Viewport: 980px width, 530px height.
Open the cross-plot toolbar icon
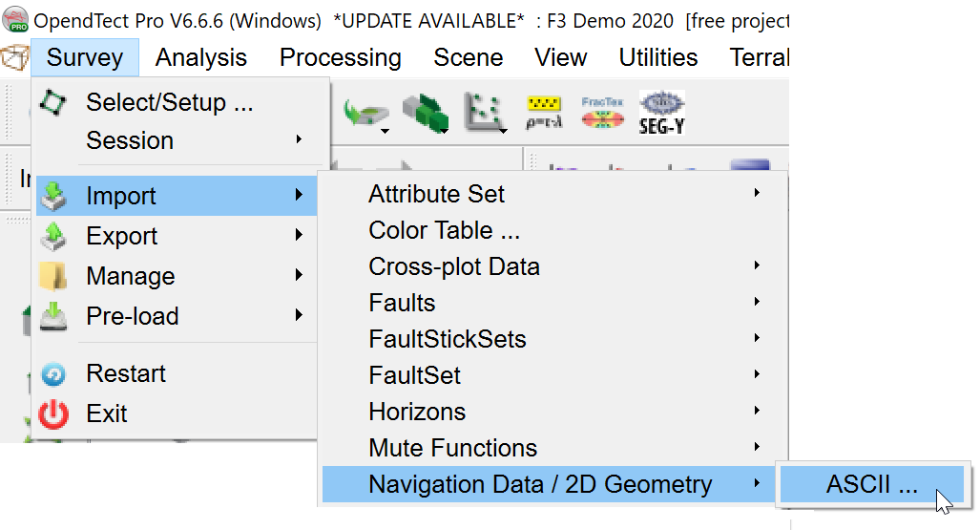pos(485,113)
